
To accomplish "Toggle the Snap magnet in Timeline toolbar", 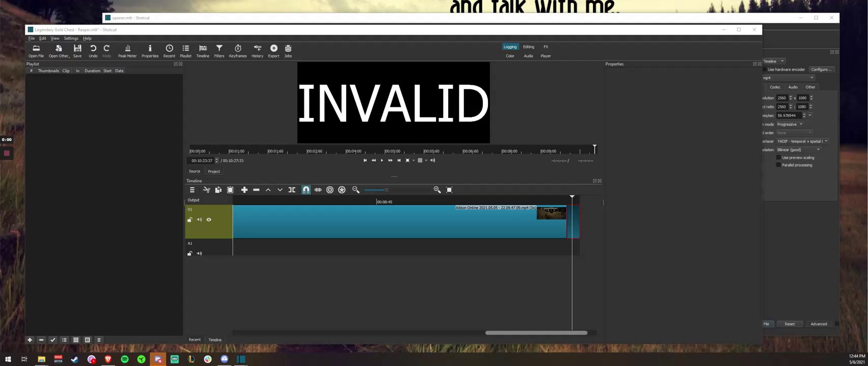I will coord(306,190).
